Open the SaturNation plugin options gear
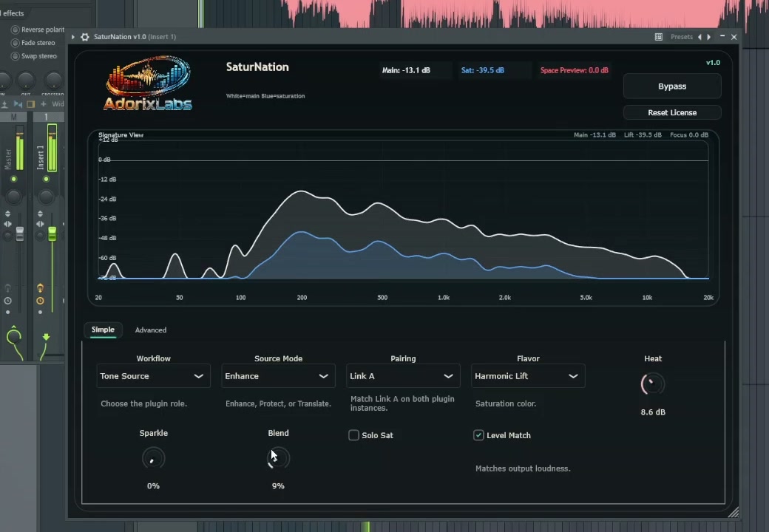This screenshot has width=769, height=532. (85, 37)
